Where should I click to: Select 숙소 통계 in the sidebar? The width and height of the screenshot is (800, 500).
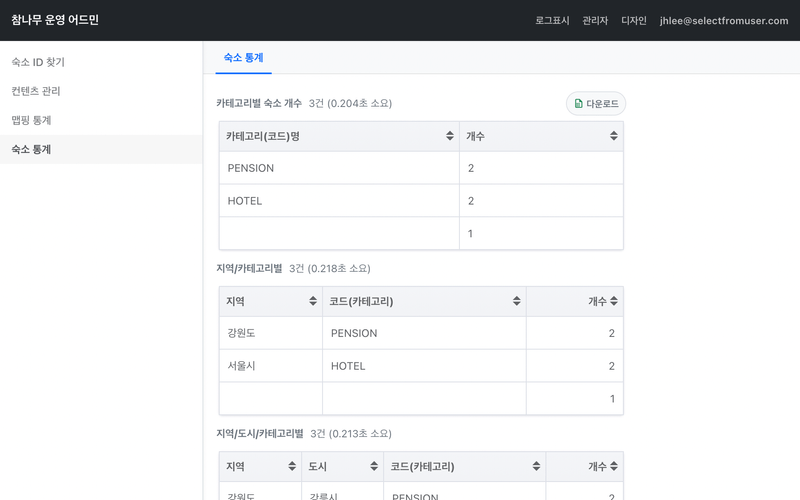click(x=31, y=149)
